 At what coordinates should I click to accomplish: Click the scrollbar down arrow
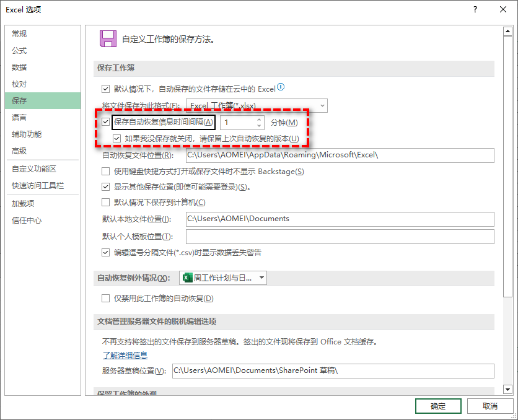click(x=507, y=390)
